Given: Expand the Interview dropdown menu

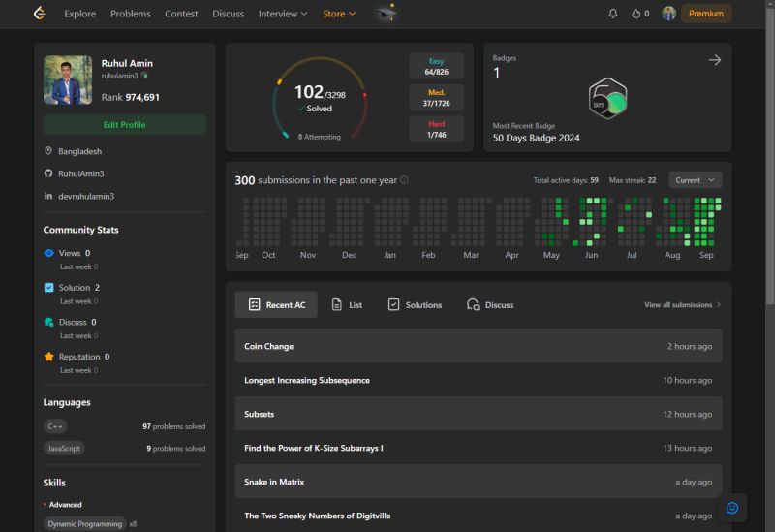Looking at the screenshot, I should tap(282, 14).
